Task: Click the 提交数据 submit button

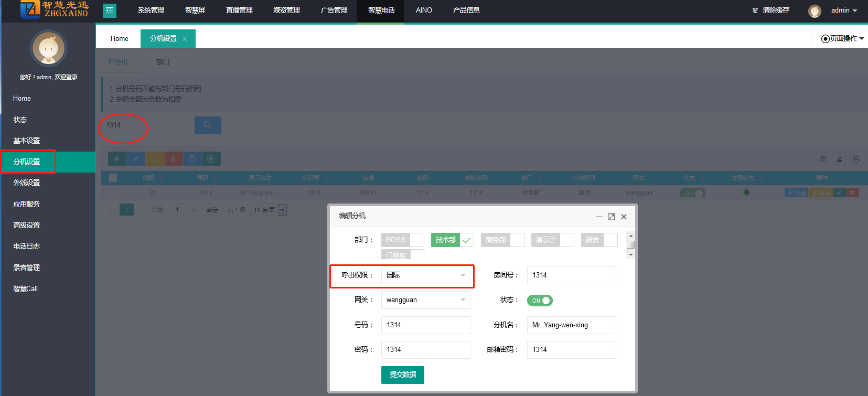Action: tap(402, 374)
